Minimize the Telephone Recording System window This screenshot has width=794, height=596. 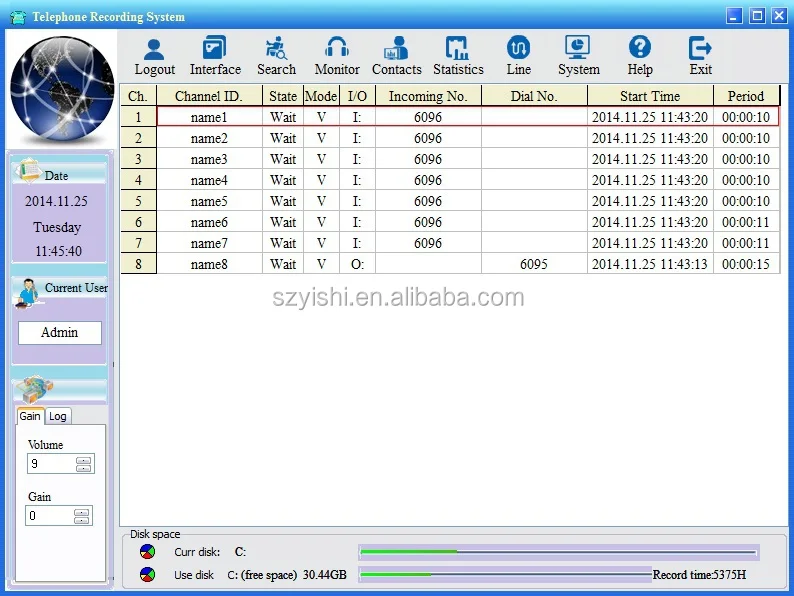click(734, 16)
